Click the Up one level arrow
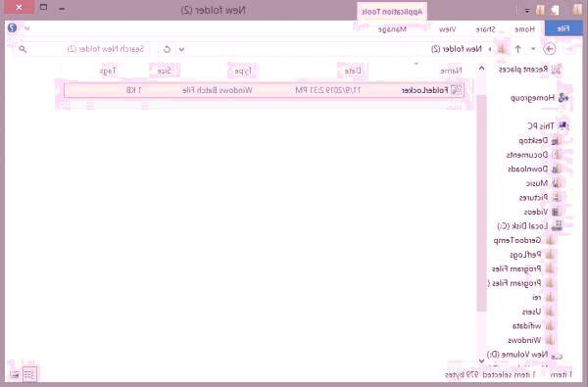The width and height of the screenshot is (588, 387). (517, 49)
